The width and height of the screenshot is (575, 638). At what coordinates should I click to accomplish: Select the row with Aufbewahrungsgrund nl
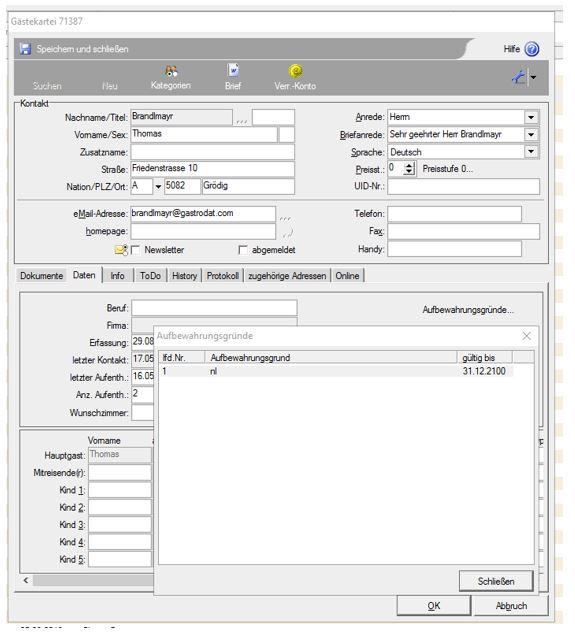tap(336, 371)
